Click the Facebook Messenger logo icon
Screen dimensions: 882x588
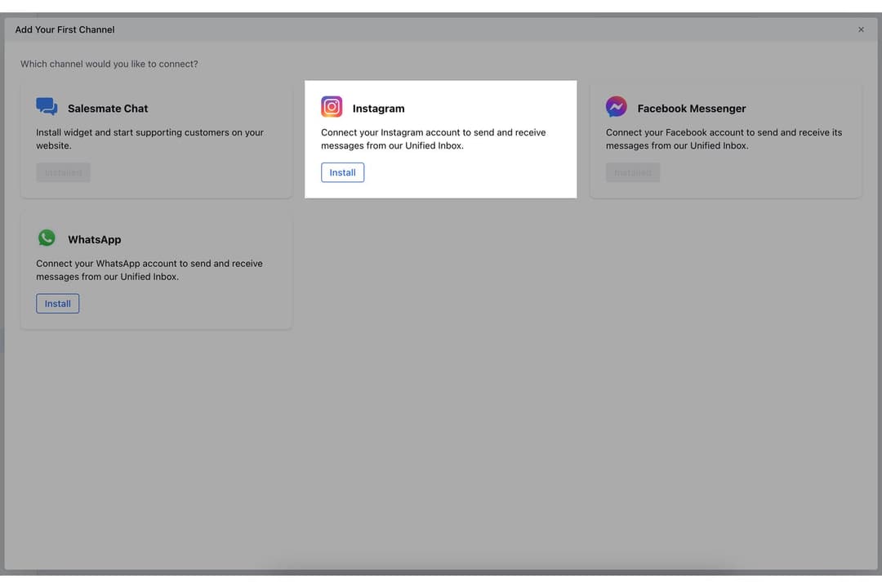point(616,106)
